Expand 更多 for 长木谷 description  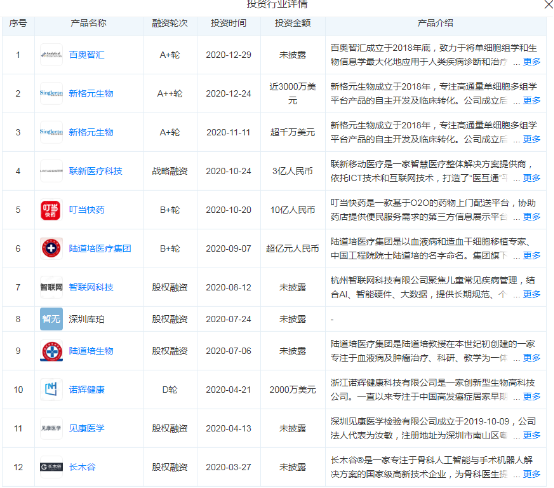[532, 474]
